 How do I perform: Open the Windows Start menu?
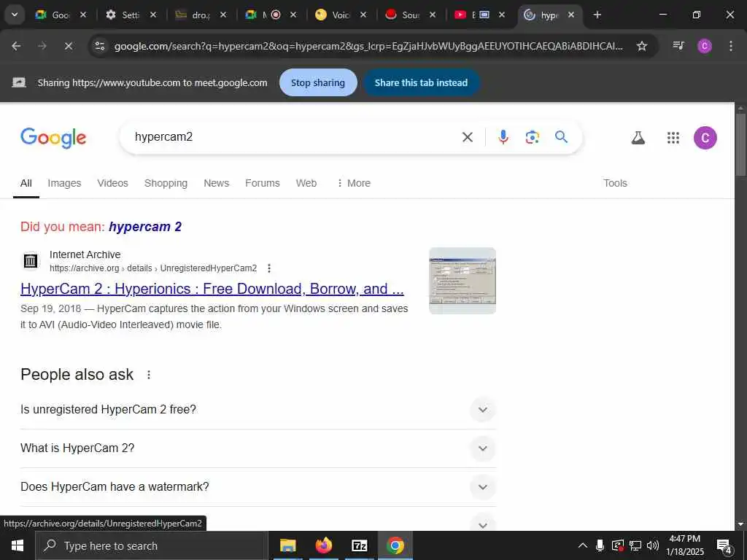[x=18, y=545]
